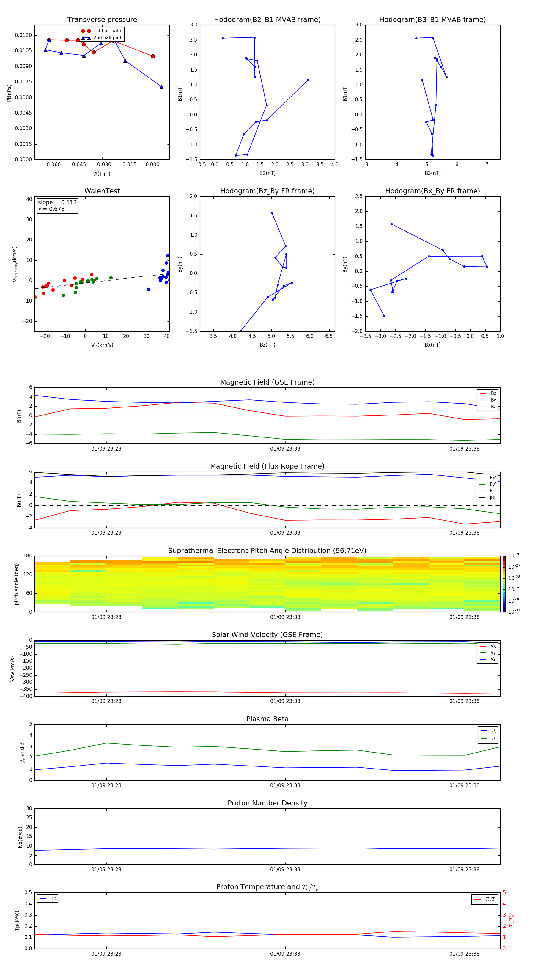Click the βp legend entry in Plasma Beta
This screenshot has width=535, height=980.
click(x=488, y=731)
